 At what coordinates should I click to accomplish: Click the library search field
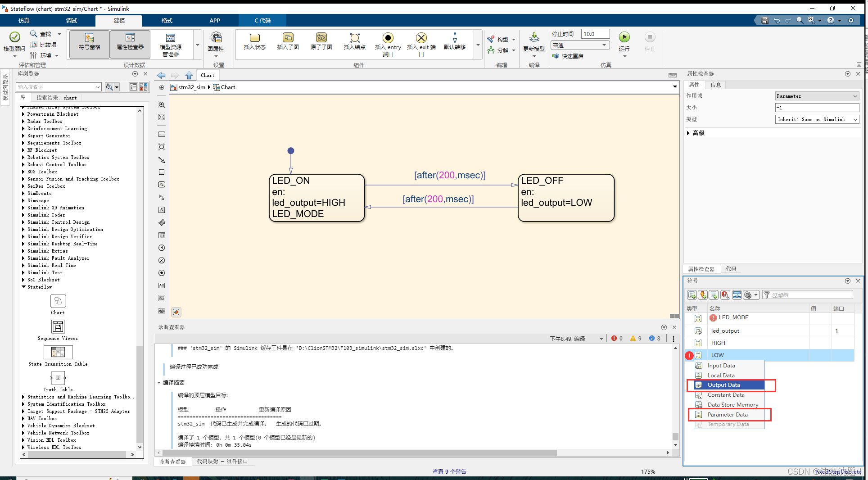coord(59,87)
